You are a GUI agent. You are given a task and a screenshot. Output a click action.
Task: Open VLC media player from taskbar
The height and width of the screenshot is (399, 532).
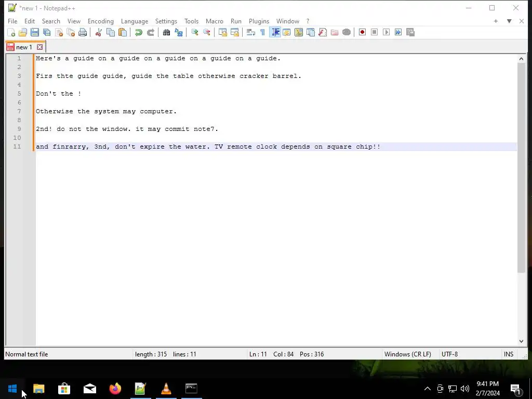(166, 389)
